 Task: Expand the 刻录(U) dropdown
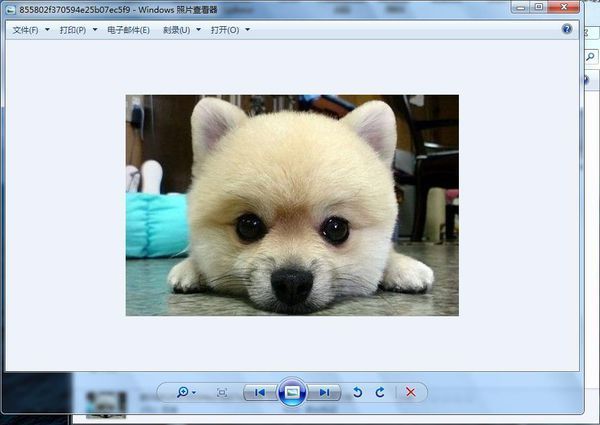pos(181,30)
